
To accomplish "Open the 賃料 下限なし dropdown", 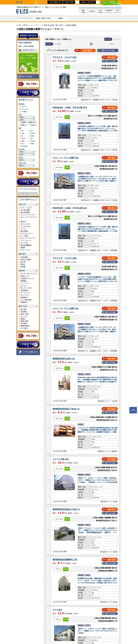I will [27, 117].
